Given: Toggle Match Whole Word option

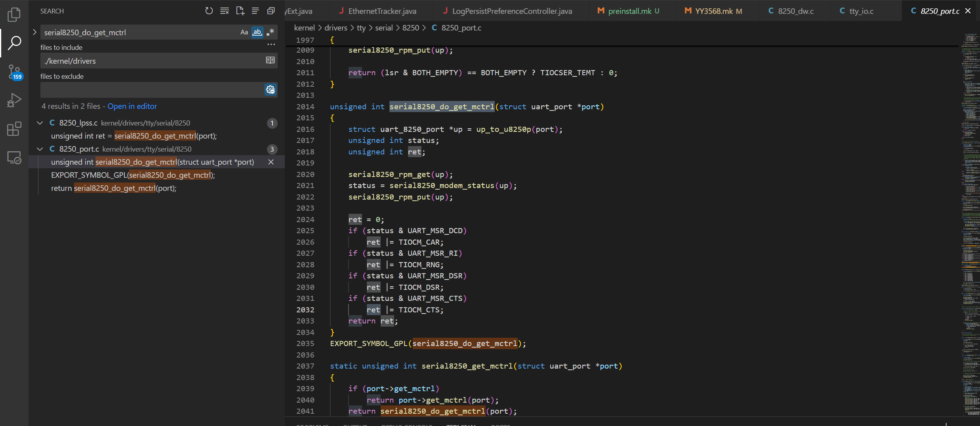Looking at the screenshot, I should click(257, 32).
